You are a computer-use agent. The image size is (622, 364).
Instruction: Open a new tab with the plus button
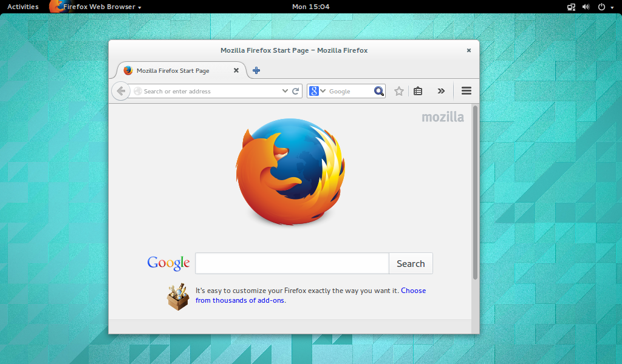[256, 70]
